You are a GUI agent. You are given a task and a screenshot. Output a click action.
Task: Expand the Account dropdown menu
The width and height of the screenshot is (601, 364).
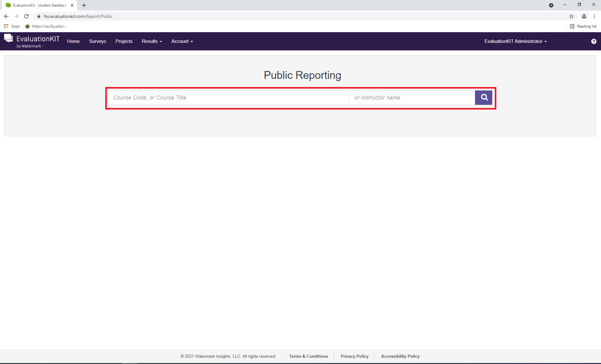(x=182, y=41)
